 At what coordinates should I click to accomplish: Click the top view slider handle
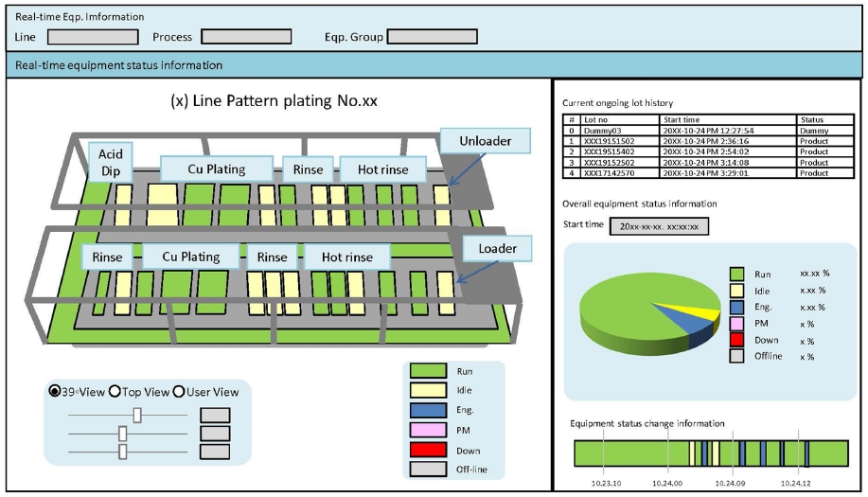[x=137, y=415]
